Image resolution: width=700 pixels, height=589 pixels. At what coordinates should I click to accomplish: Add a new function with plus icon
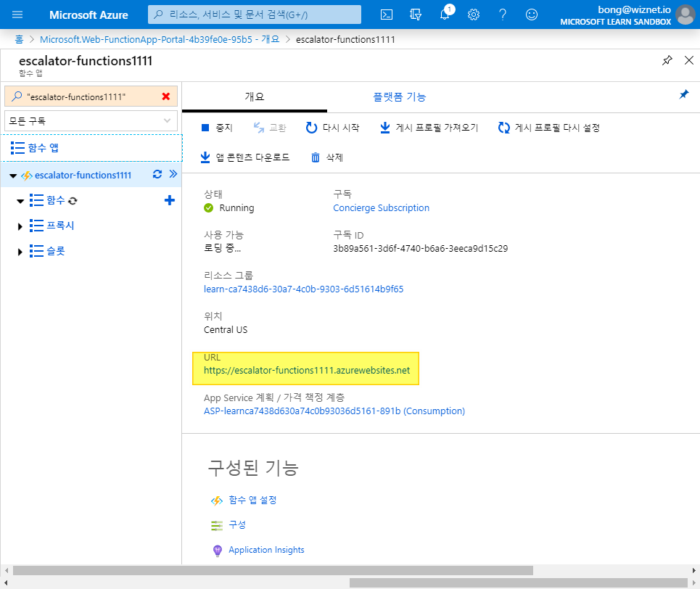(x=170, y=200)
